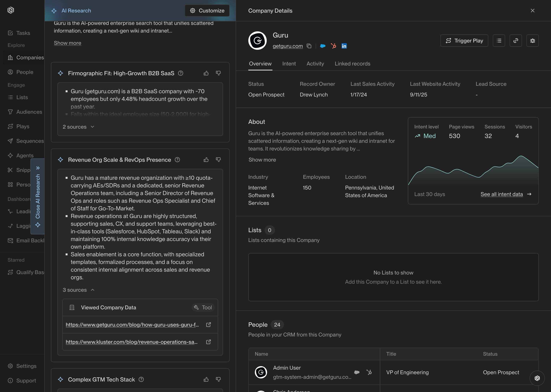This screenshot has height=392, width=551.
Task: Open Companies in the sidebar
Action: 24,57
